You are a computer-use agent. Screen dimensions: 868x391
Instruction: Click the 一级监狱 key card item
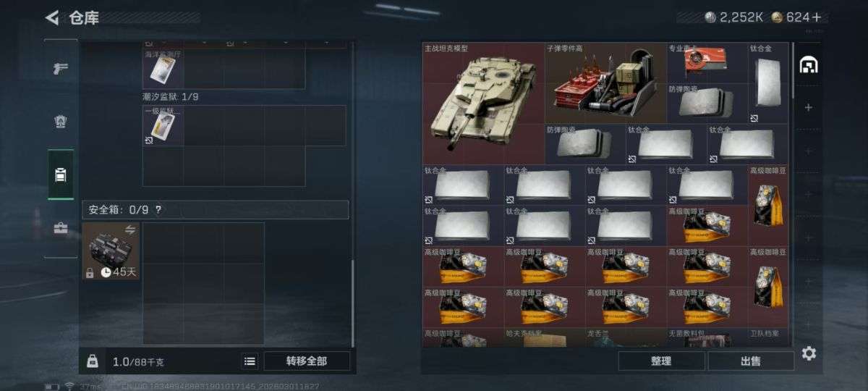tap(163, 126)
